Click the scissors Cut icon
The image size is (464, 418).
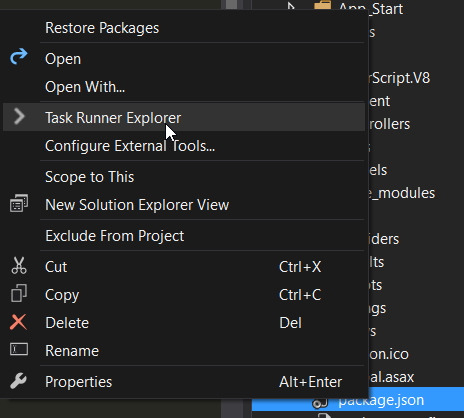pos(19,266)
